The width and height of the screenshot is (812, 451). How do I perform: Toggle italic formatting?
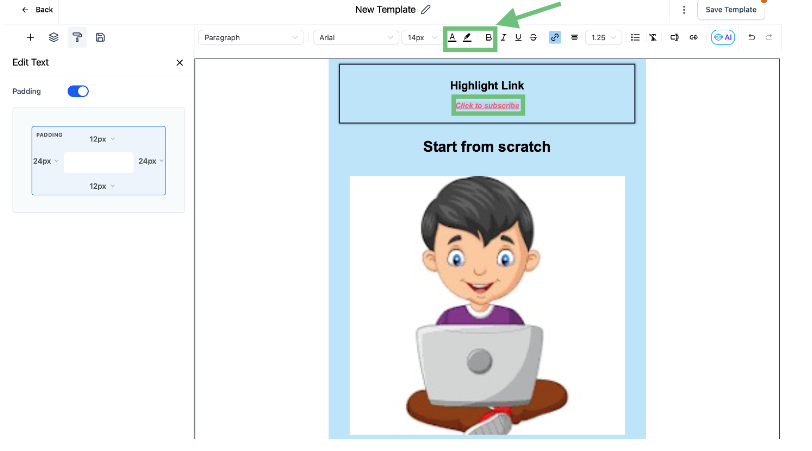pyautogui.click(x=503, y=37)
